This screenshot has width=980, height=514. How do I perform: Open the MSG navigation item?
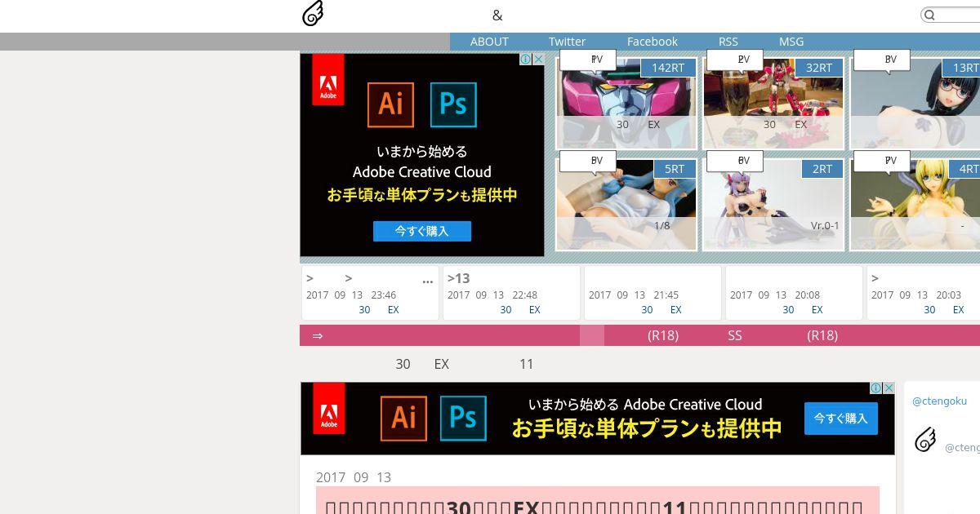[791, 42]
